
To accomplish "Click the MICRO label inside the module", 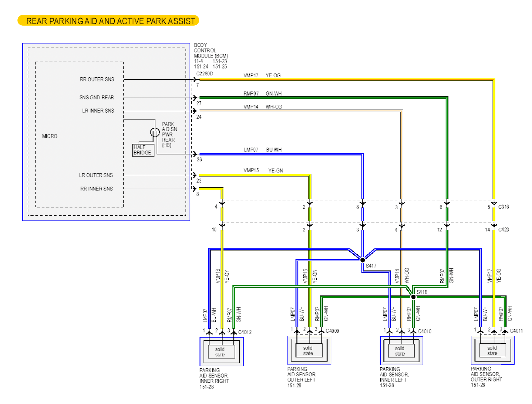I will [50, 136].
